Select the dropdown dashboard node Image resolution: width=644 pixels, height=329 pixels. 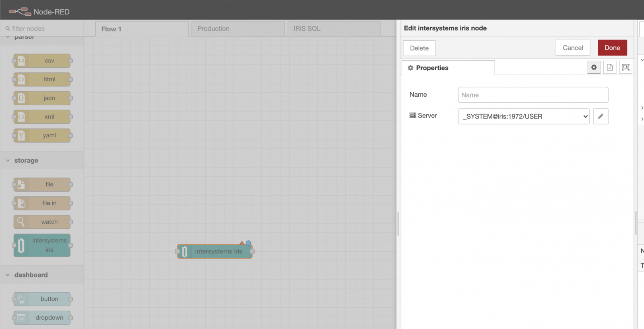point(42,318)
